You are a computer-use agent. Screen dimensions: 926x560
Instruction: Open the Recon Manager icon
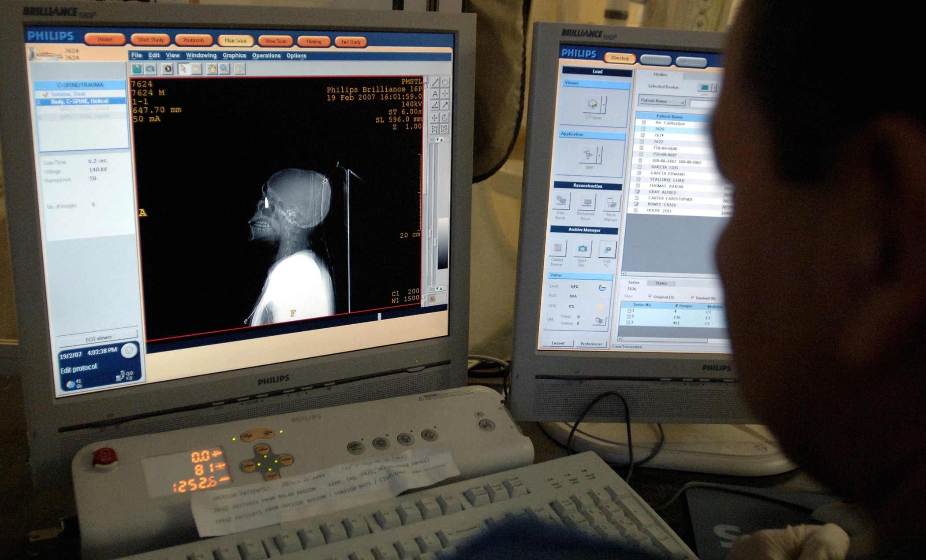click(611, 204)
